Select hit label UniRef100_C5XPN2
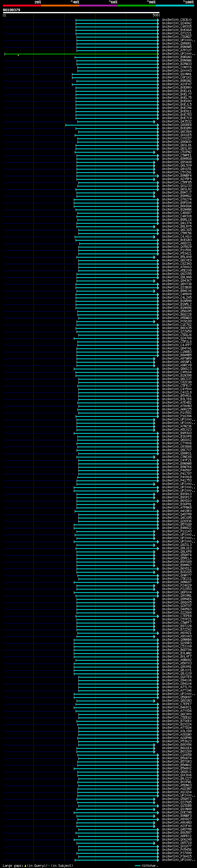197x868 pixels. [177, 152]
